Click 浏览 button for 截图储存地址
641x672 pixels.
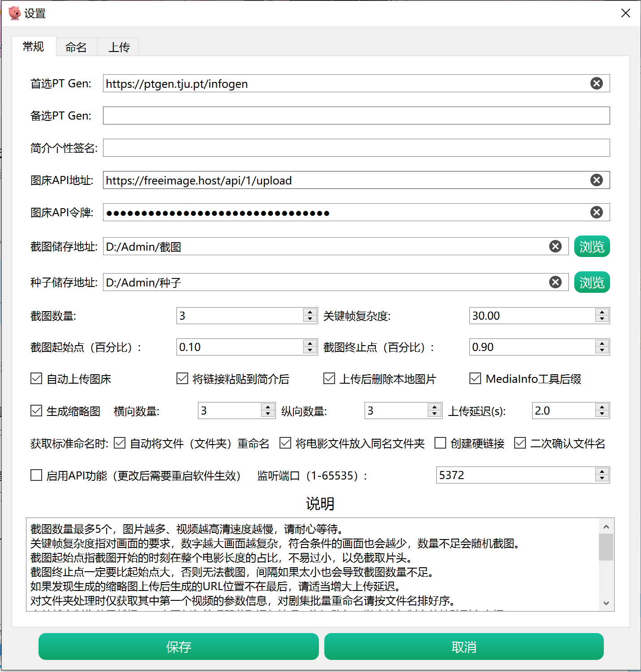pyautogui.click(x=592, y=246)
